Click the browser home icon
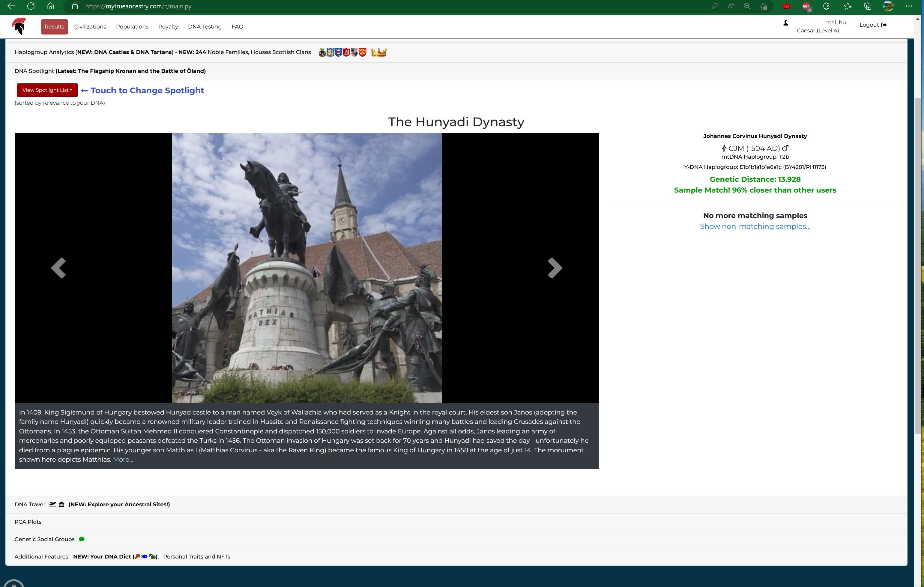Image resolution: width=924 pixels, height=587 pixels. coord(50,7)
